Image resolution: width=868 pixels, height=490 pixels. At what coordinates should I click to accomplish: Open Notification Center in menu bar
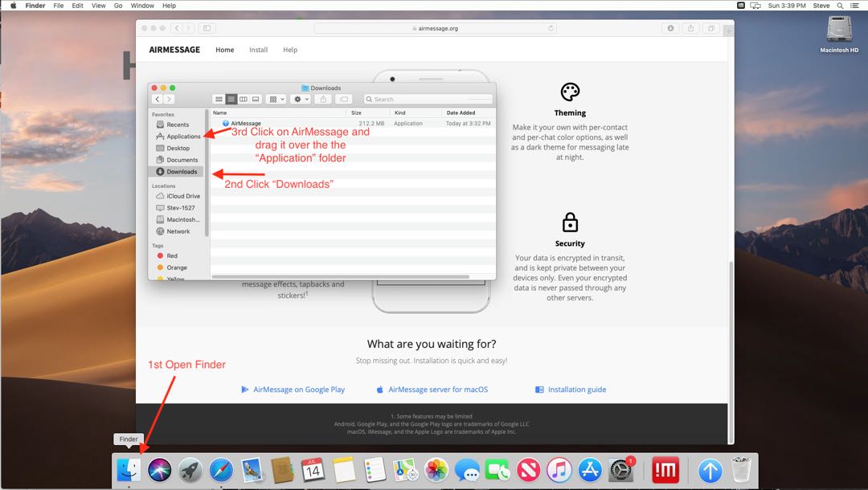coord(854,6)
